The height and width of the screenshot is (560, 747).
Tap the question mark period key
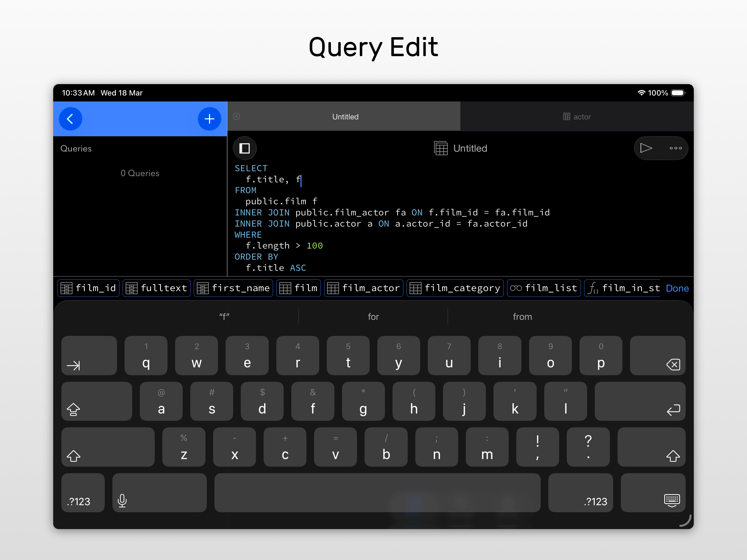(x=588, y=447)
